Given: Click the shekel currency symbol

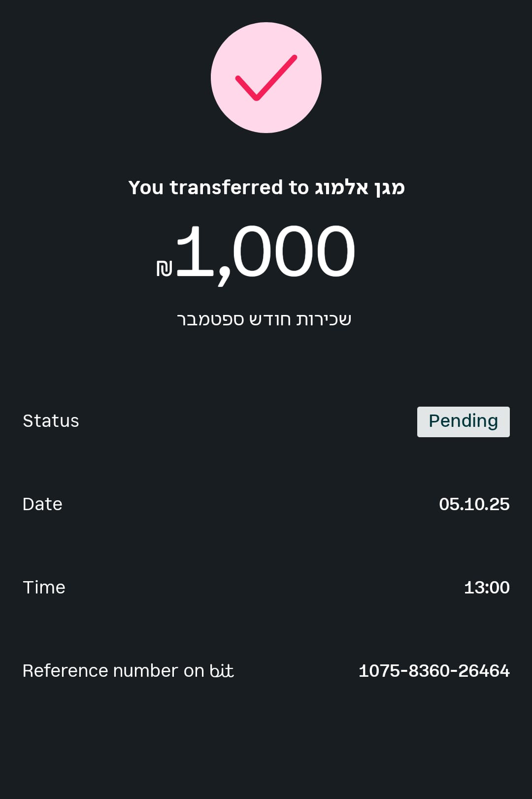Looking at the screenshot, I should pyautogui.click(x=164, y=268).
